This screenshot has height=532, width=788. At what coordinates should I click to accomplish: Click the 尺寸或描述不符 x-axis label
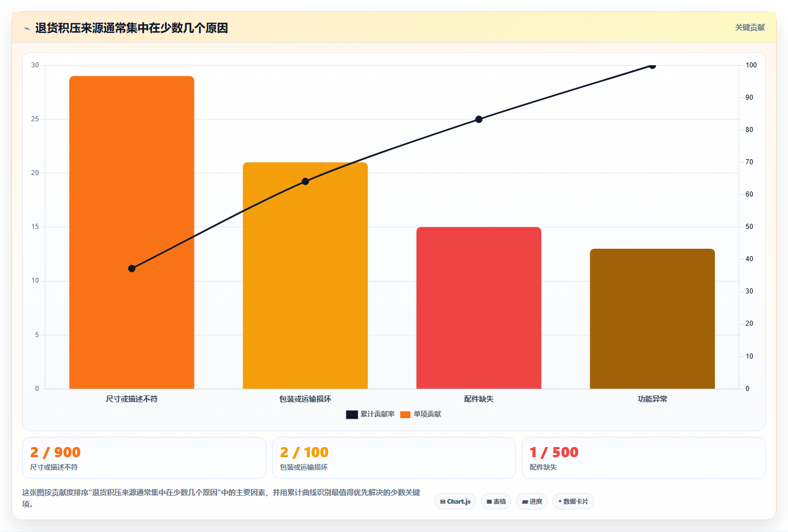132,399
